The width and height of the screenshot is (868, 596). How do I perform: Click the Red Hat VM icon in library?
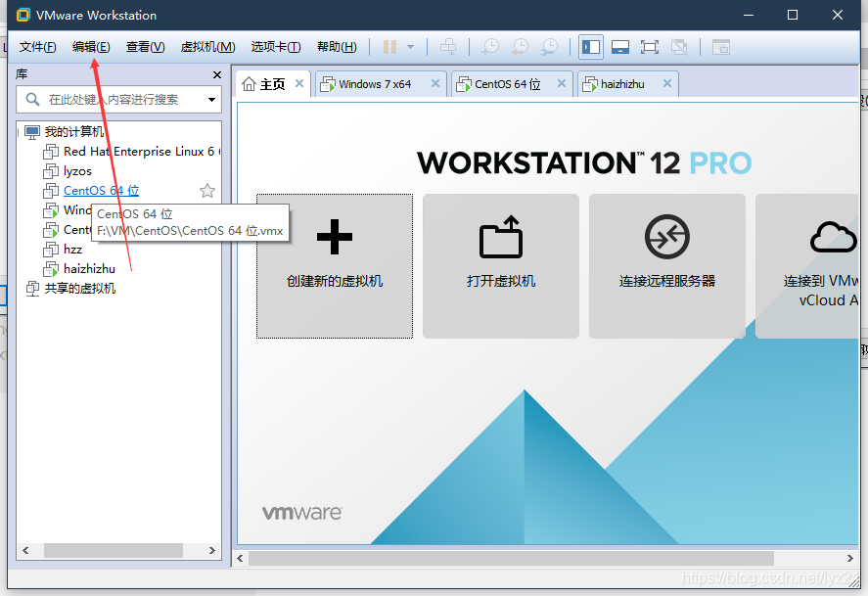51,151
